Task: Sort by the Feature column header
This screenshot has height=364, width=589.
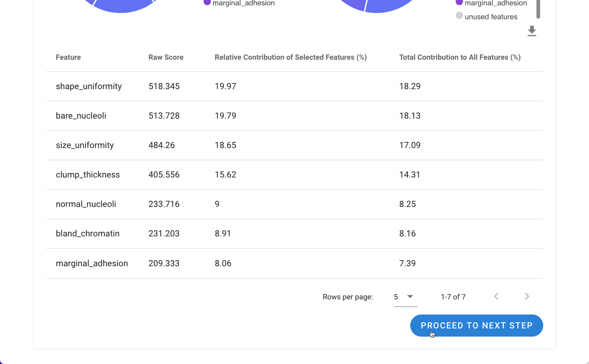Action: pos(68,57)
